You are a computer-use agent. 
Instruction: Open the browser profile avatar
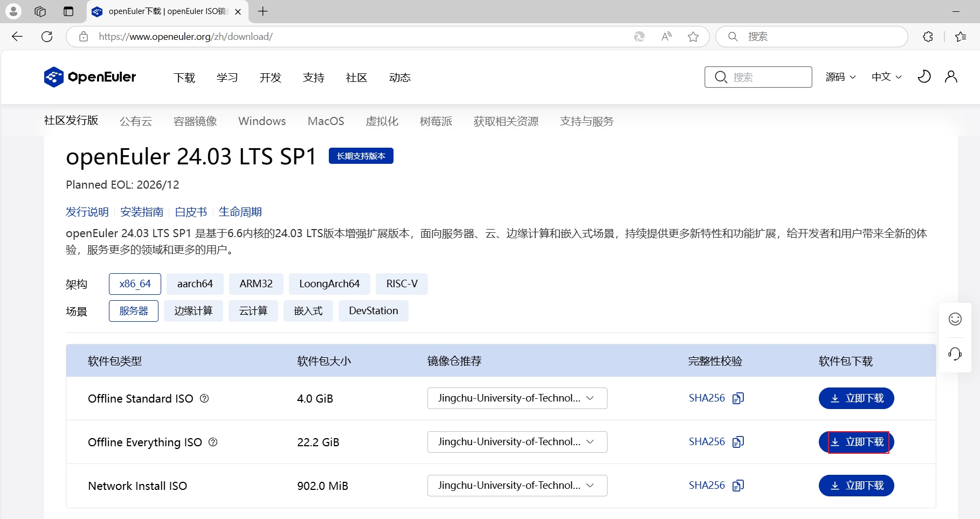(13, 11)
